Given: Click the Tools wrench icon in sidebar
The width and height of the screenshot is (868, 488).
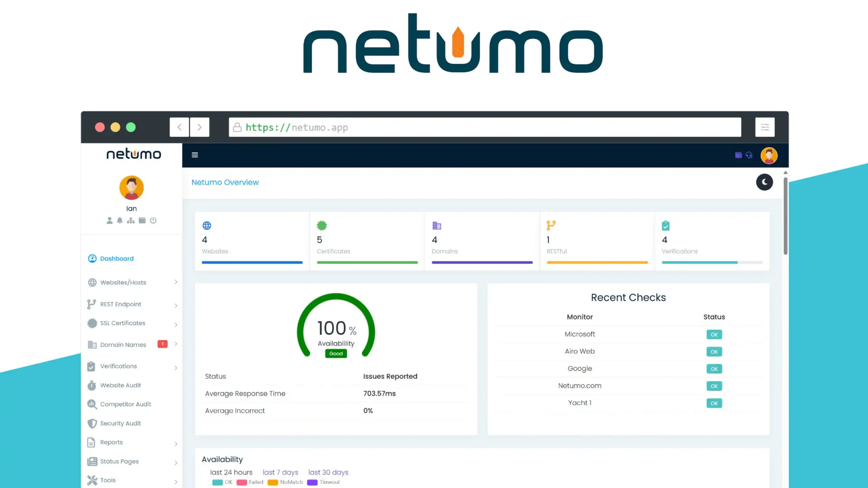Looking at the screenshot, I should [92, 480].
